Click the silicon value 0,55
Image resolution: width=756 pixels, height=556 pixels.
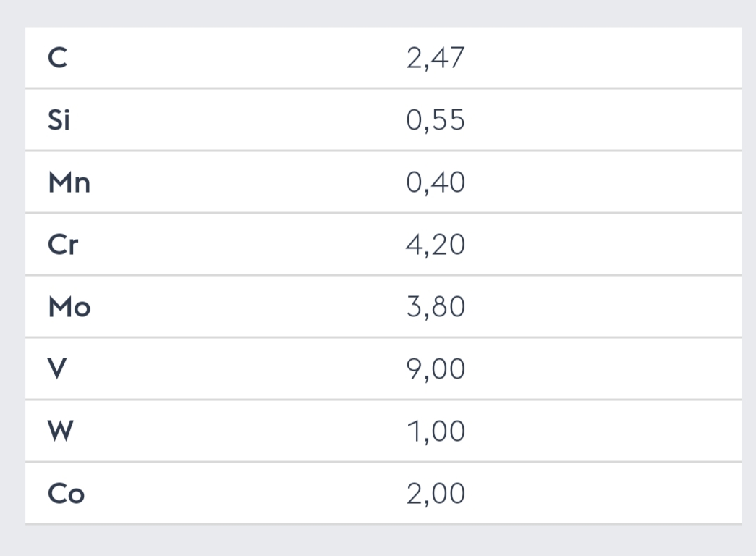coord(436,120)
